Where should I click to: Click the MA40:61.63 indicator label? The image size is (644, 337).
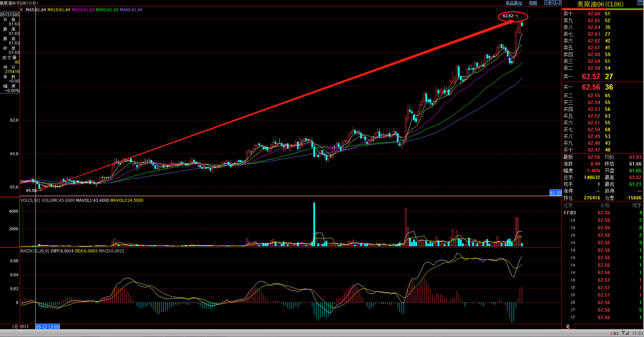click(x=107, y=10)
